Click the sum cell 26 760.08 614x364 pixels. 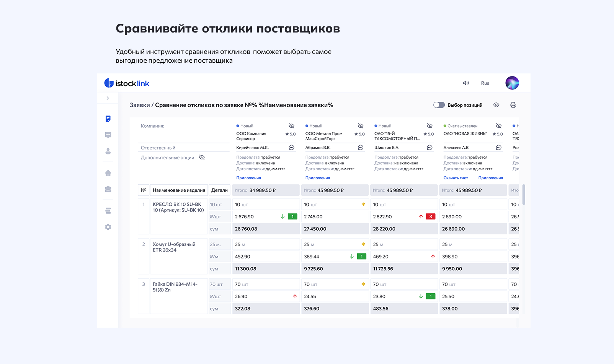click(266, 229)
